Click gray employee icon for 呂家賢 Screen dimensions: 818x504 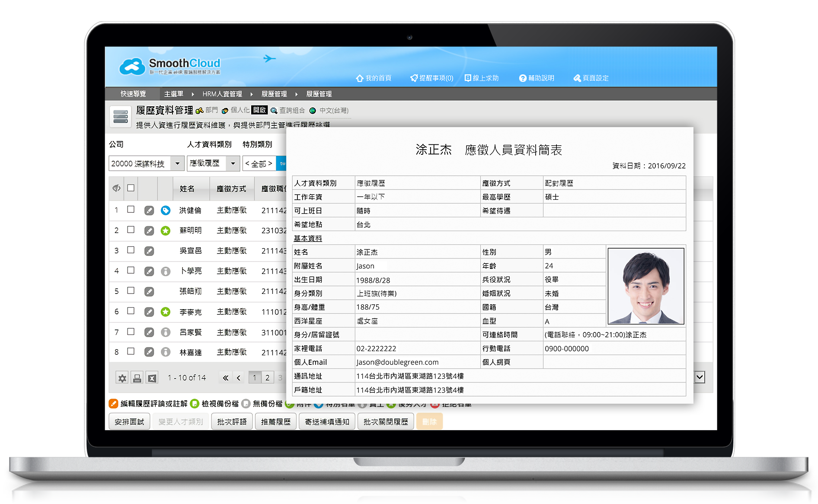click(166, 332)
